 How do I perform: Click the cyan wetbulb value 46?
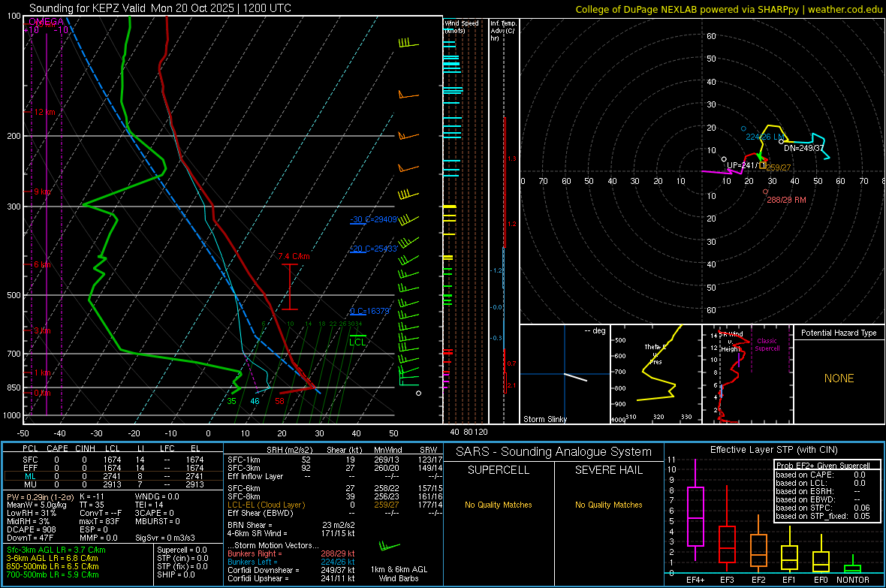point(255,402)
